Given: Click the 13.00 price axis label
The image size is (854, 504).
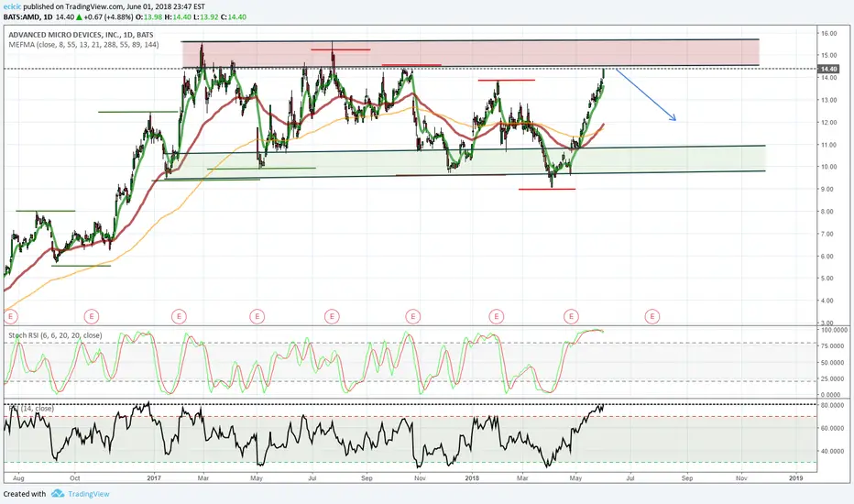Looking at the screenshot, I should pos(829,100).
